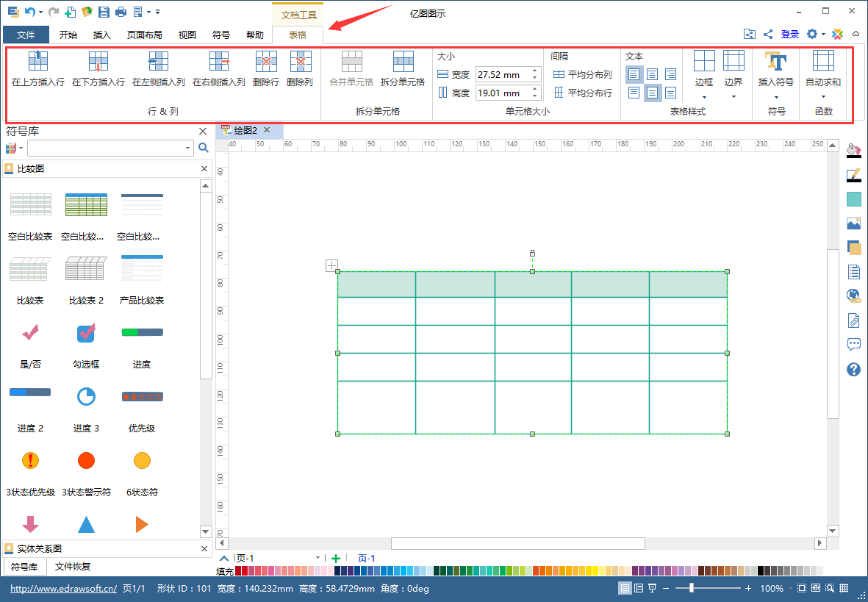
Task: Open the help question-mark icon
Action: pyautogui.click(x=853, y=370)
